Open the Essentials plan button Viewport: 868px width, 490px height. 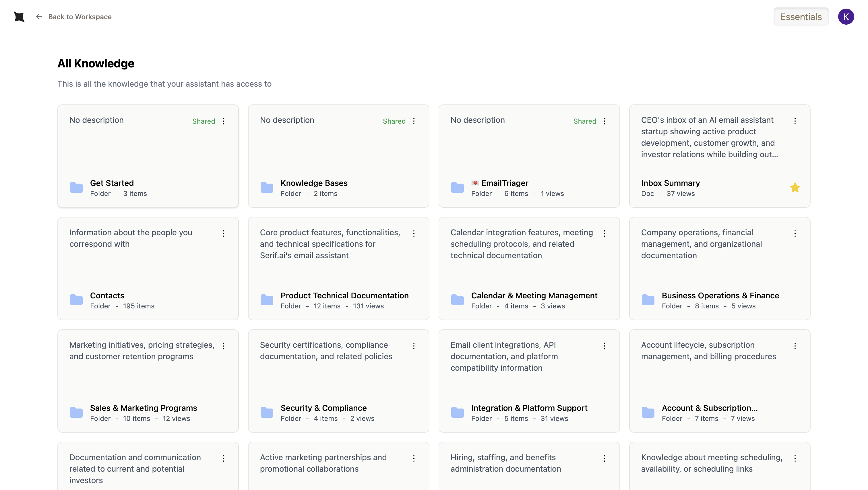pyautogui.click(x=801, y=17)
